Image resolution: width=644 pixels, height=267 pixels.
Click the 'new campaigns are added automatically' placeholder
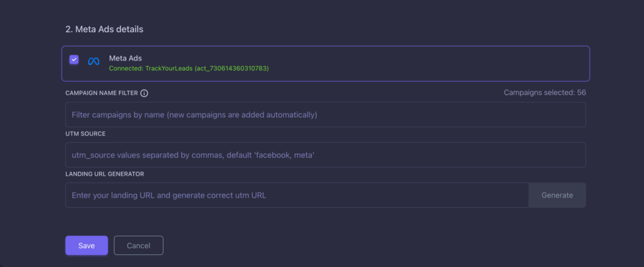pos(242,115)
